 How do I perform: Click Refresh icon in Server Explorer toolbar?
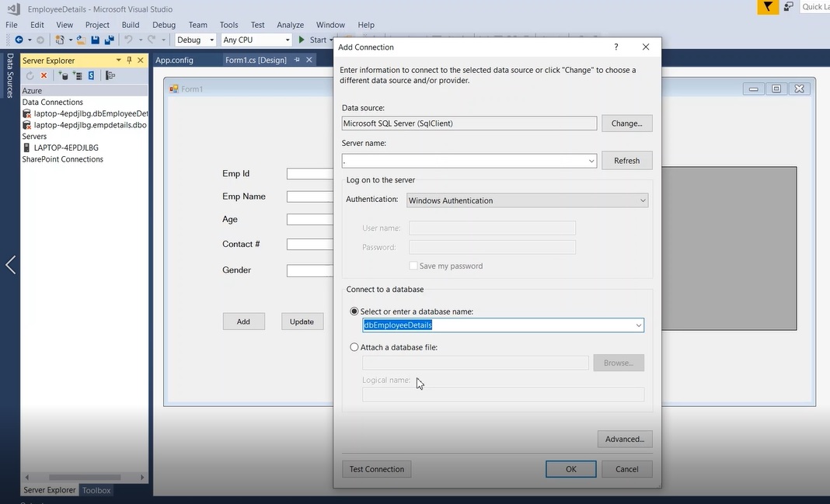coord(30,75)
